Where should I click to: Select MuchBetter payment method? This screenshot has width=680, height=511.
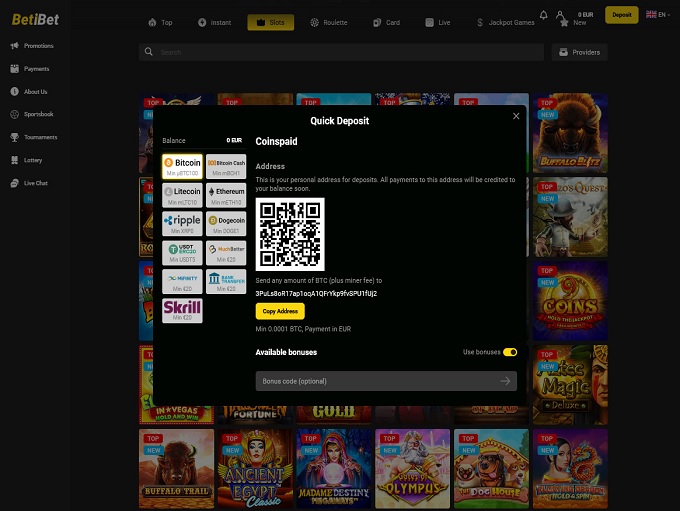point(225,252)
